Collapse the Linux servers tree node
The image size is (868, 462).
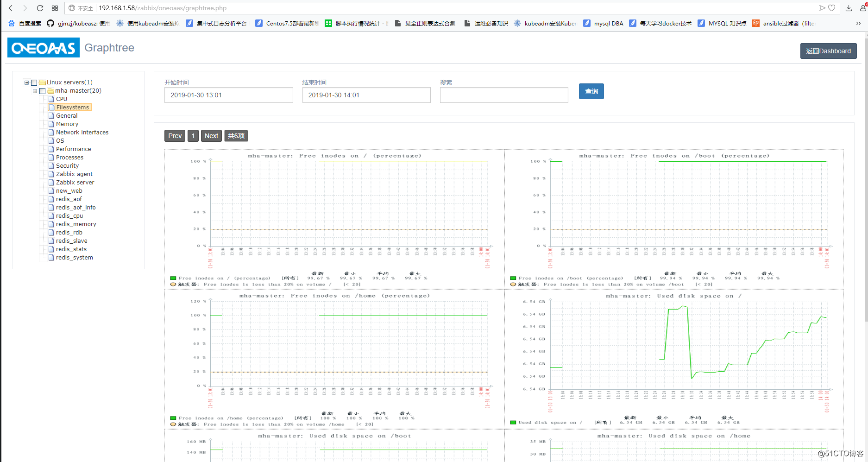(x=26, y=82)
